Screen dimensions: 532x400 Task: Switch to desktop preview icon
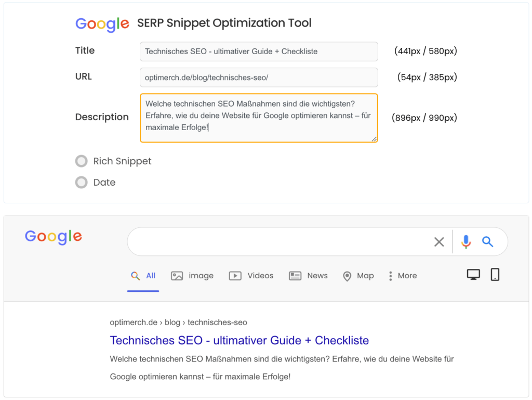[x=473, y=274]
